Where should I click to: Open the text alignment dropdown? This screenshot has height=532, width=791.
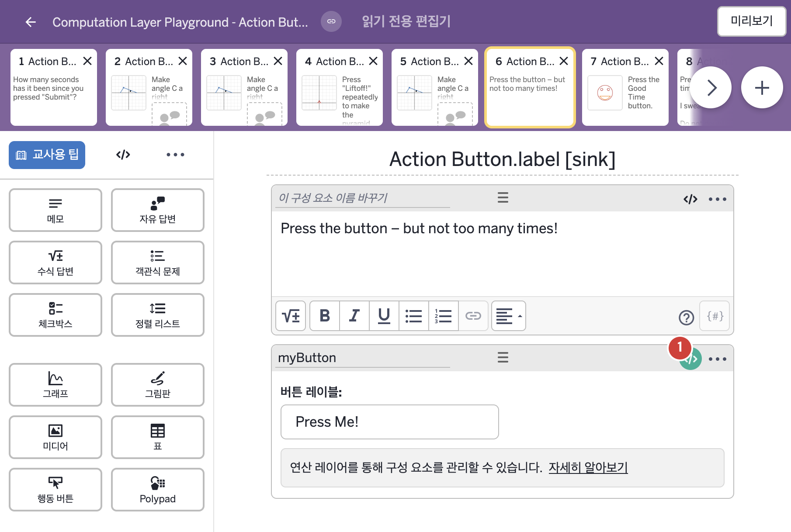pyautogui.click(x=509, y=316)
